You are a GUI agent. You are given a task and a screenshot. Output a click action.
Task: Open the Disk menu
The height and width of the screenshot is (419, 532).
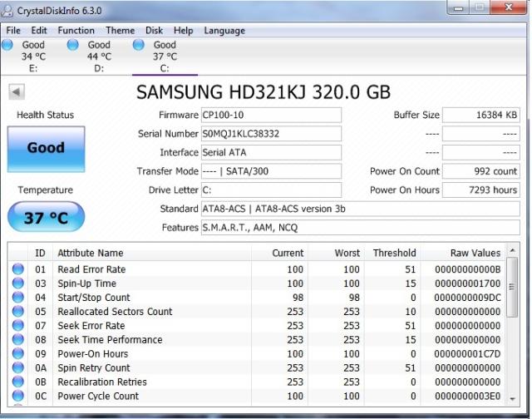pyautogui.click(x=154, y=31)
